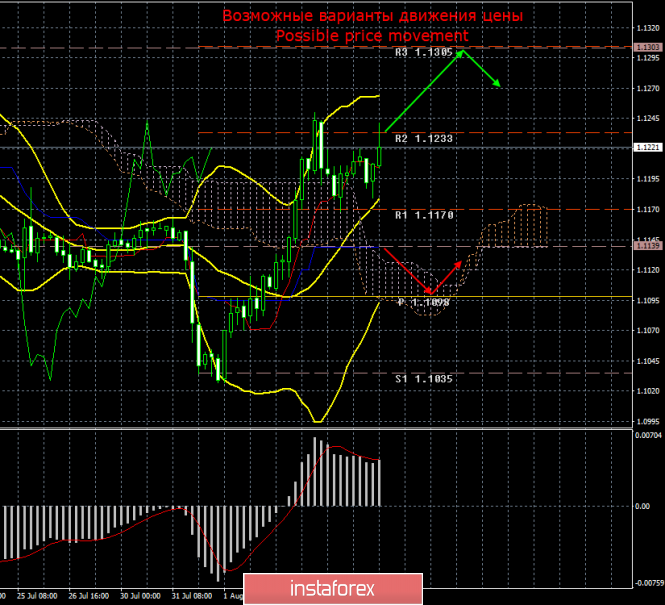The width and height of the screenshot is (665, 605).
Task: Click the MACD scale value -0.00759
Action: tap(647, 583)
